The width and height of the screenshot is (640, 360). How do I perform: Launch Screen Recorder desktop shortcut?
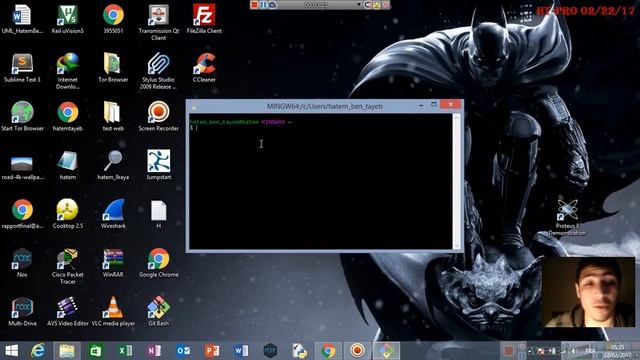pyautogui.click(x=158, y=117)
